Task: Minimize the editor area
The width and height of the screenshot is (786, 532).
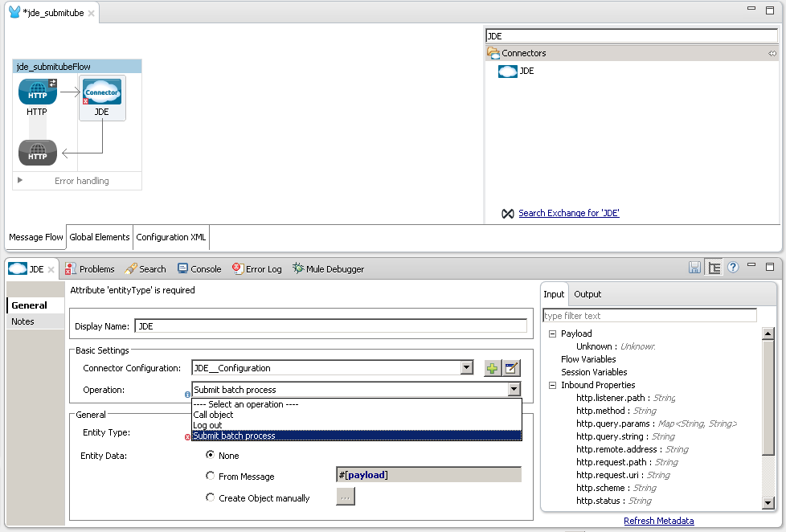Action: click(x=751, y=9)
